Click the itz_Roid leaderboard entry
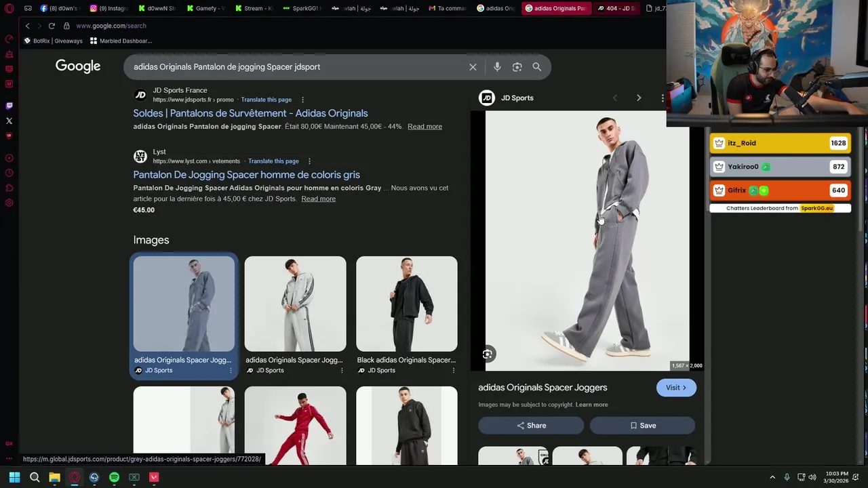Screen dimensions: 868x488 tap(780, 143)
